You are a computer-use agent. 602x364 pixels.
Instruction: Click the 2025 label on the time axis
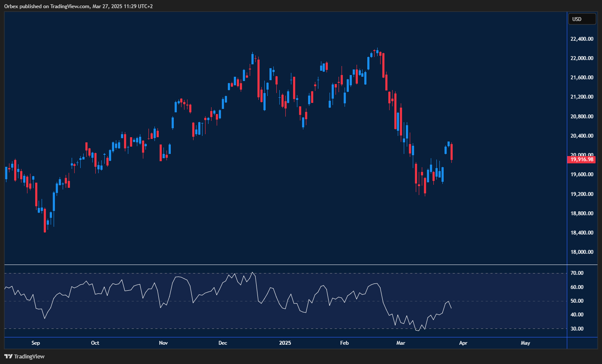pos(285,343)
